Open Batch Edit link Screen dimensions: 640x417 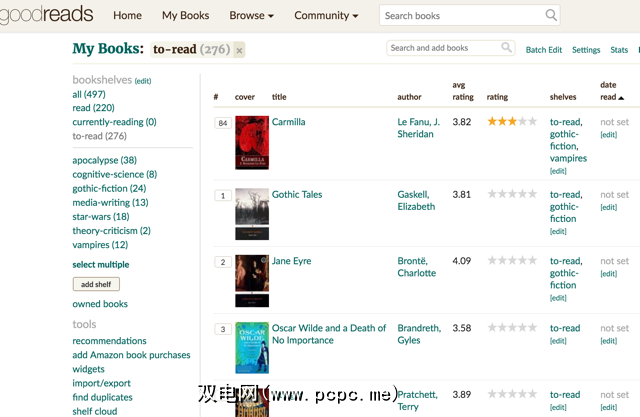[x=543, y=50]
